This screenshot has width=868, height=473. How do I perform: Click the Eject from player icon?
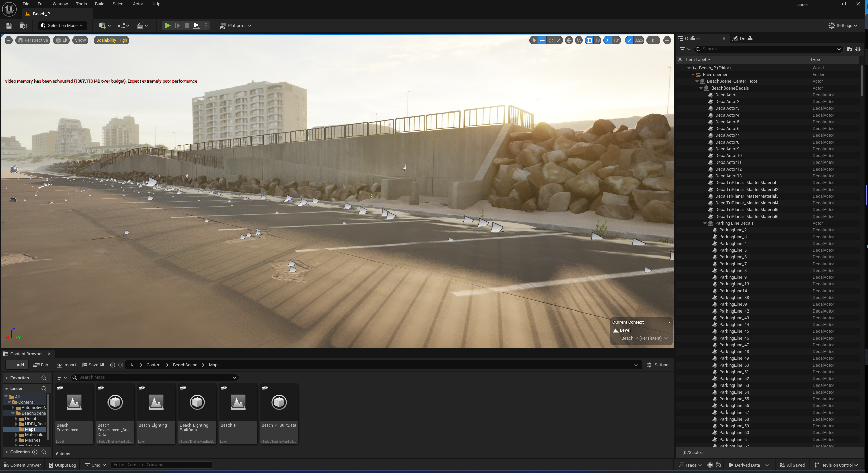196,26
